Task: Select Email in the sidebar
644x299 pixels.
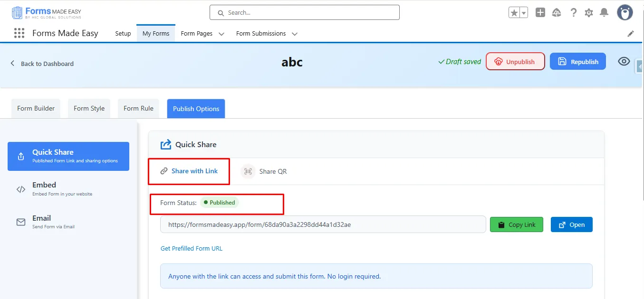Action: point(68,222)
